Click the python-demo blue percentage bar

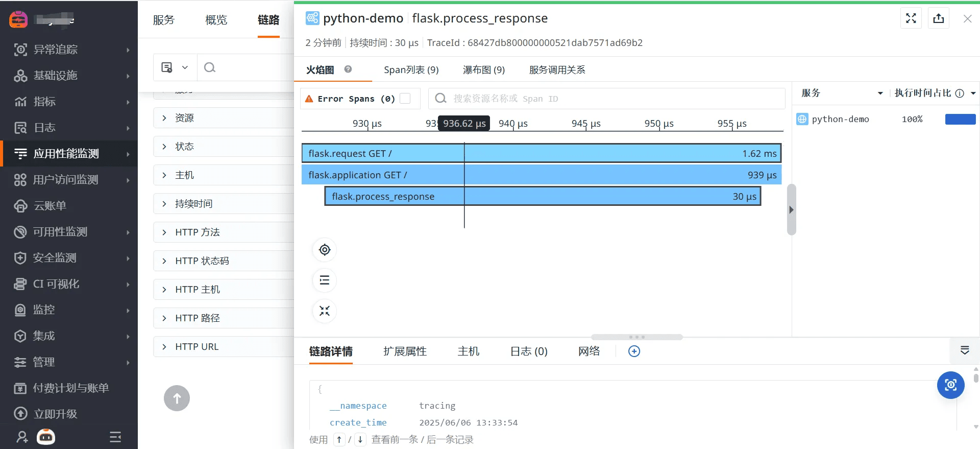pos(960,120)
